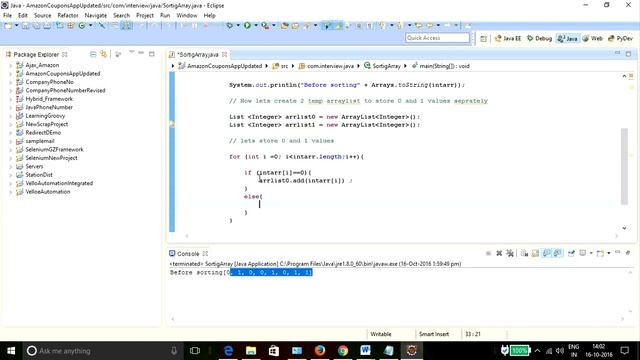Maximize the Package Explorer panel
This screenshot has height=360, width=640.
tap(152, 53)
